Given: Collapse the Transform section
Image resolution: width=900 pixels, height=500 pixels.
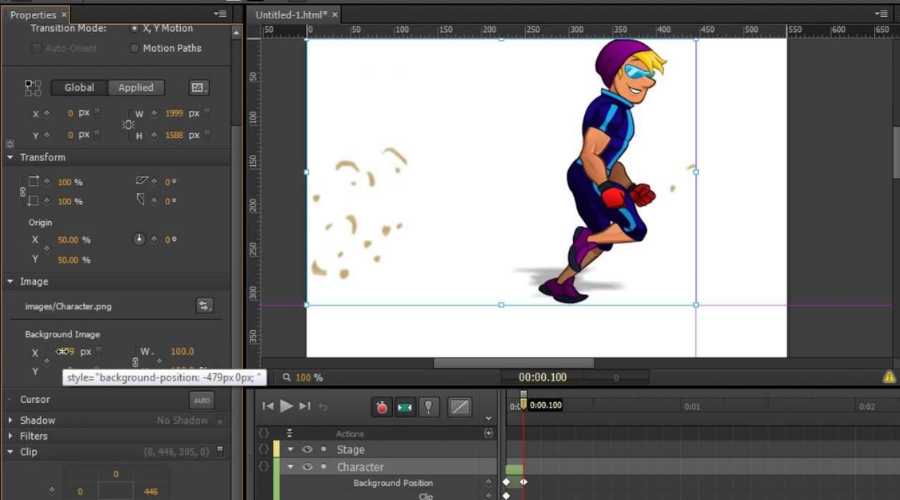Looking at the screenshot, I should click(x=10, y=157).
